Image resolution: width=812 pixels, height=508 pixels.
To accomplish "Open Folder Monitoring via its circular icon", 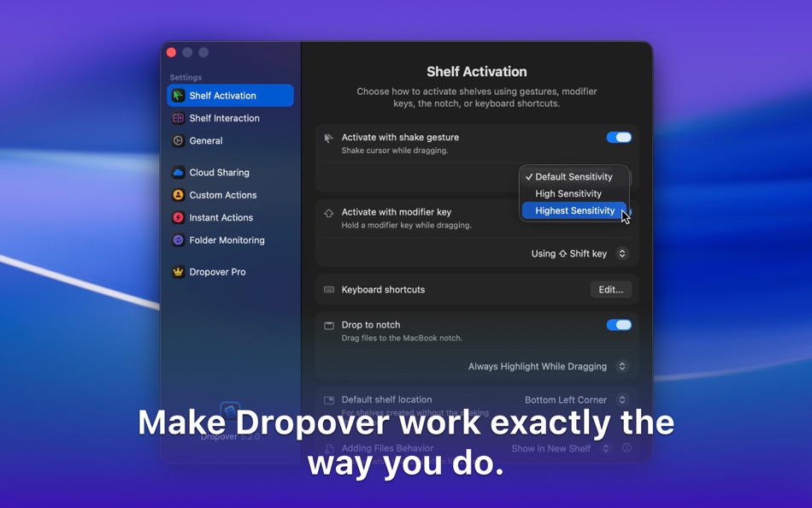I will [x=177, y=240].
